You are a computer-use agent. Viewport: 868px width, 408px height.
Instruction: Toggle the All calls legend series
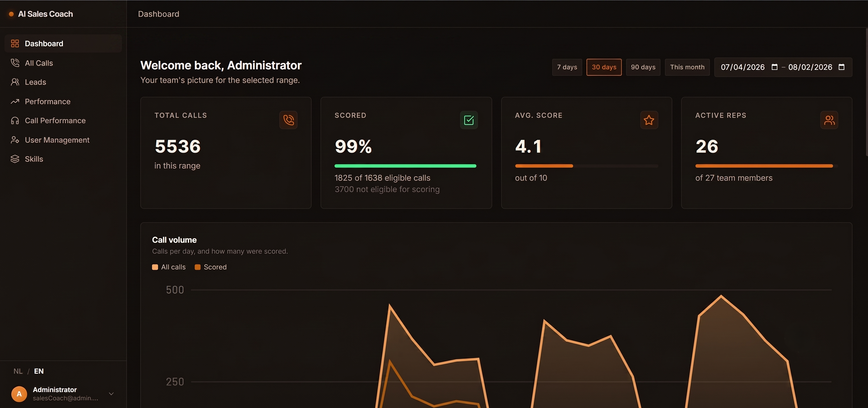[169, 267]
